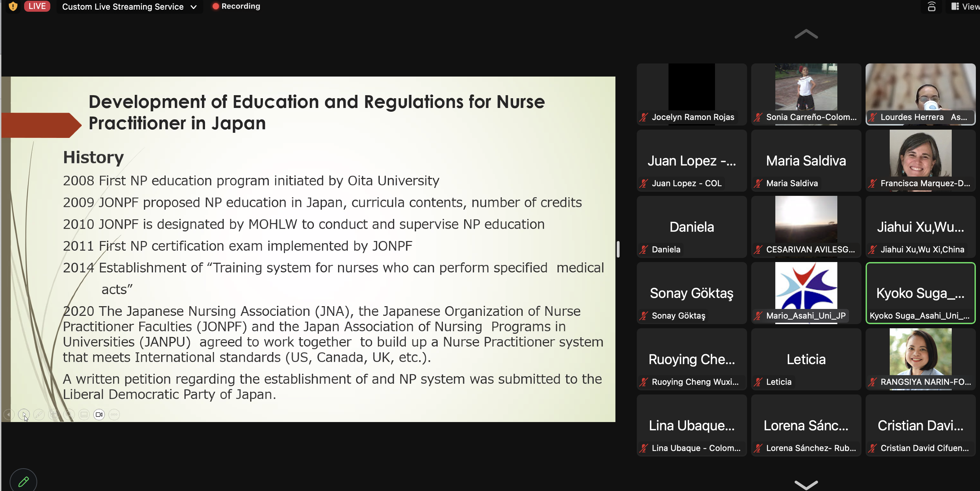Screen dimensions: 980x491
Task: Select active speaker Kyoko Suga tile
Action: click(x=920, y=293)
